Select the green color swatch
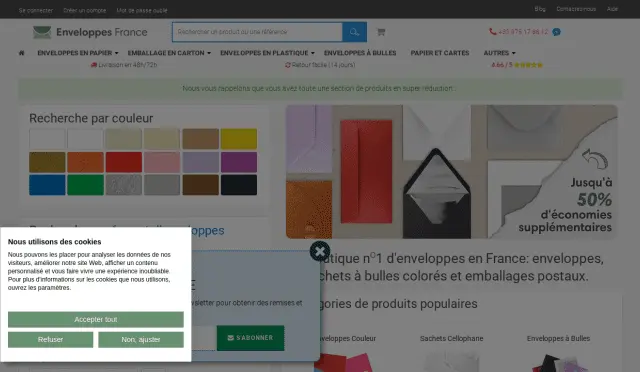The width and height of the screenshot is (640, 372). pos(85,185)
